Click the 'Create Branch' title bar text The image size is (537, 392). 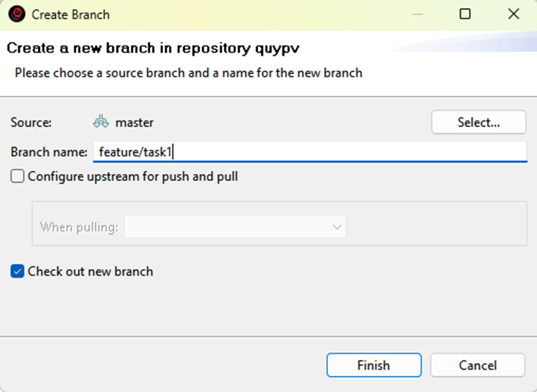tap(70, 14)
